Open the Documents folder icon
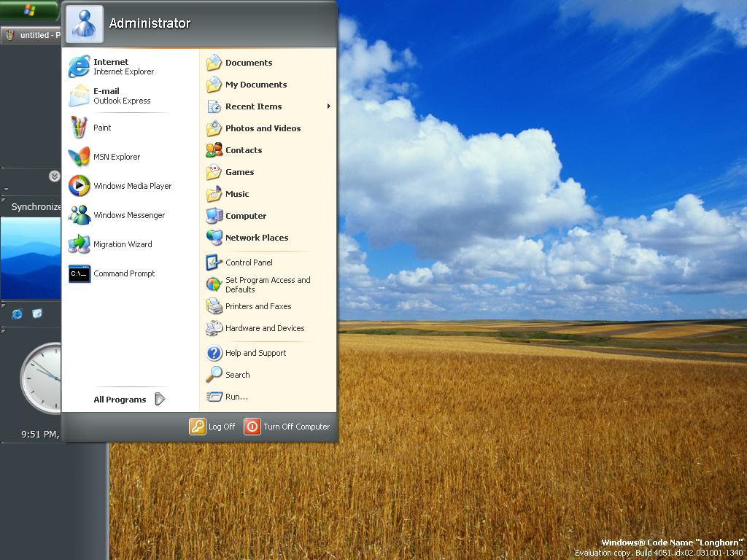Image resolution: width=747 pixels, height=560 pixels. pyautogui.click(x=214, y=63)
